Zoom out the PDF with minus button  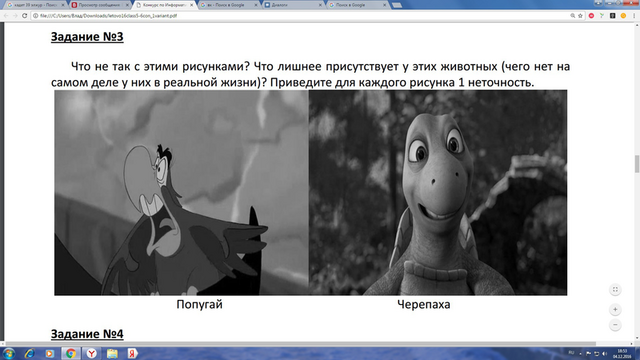coord(615,325)
